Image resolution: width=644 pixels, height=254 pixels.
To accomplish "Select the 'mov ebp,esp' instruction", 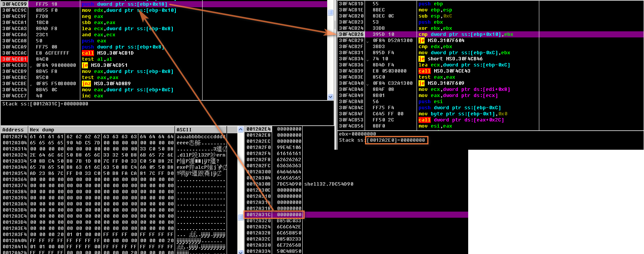I will point(435,10).
